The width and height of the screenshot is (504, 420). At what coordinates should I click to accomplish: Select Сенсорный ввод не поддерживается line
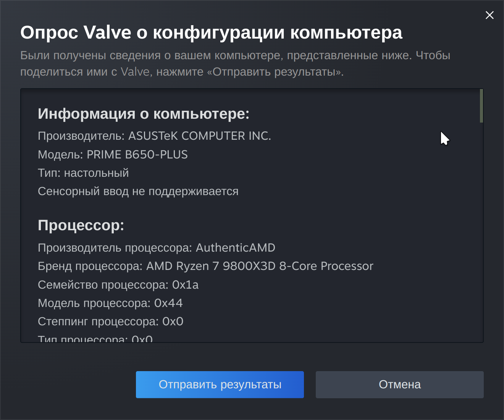[138, 191]
